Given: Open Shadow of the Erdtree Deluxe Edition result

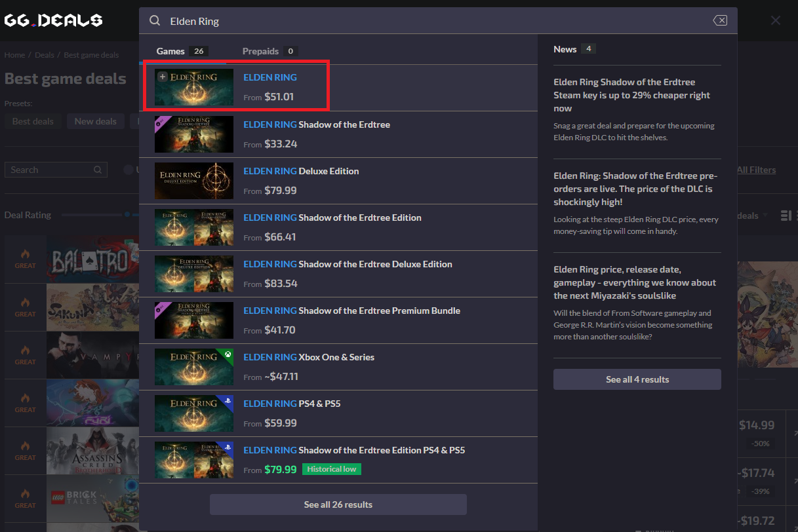Looking at the screenshot, I should click(338, 274).
